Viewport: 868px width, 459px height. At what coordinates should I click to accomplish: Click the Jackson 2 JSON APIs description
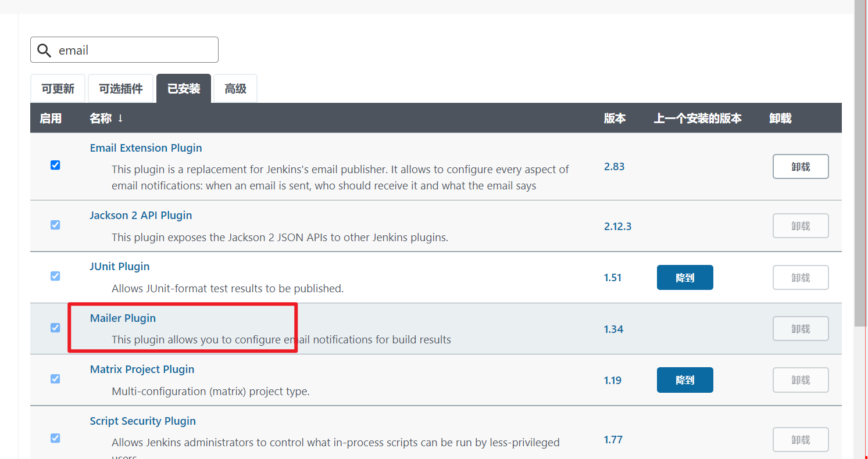pos(280,238)
